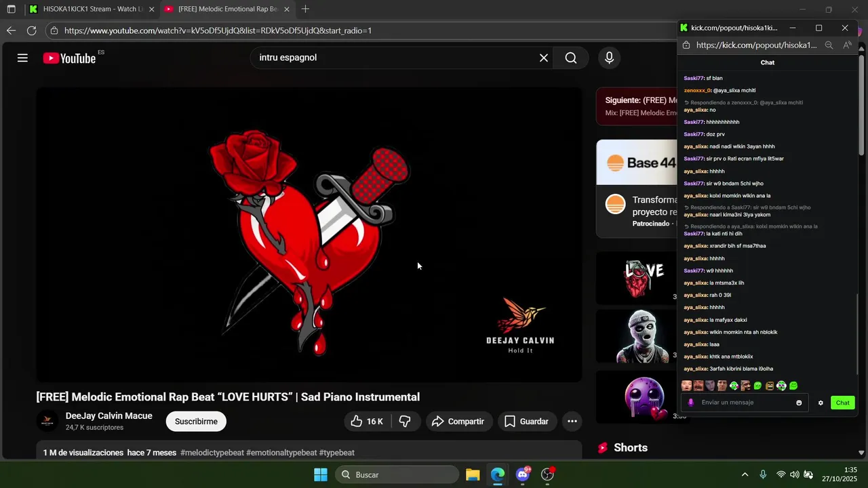Open volume control in system tray
The height and width of the screenshot is (488, 868).
click(x=794, y=474)
